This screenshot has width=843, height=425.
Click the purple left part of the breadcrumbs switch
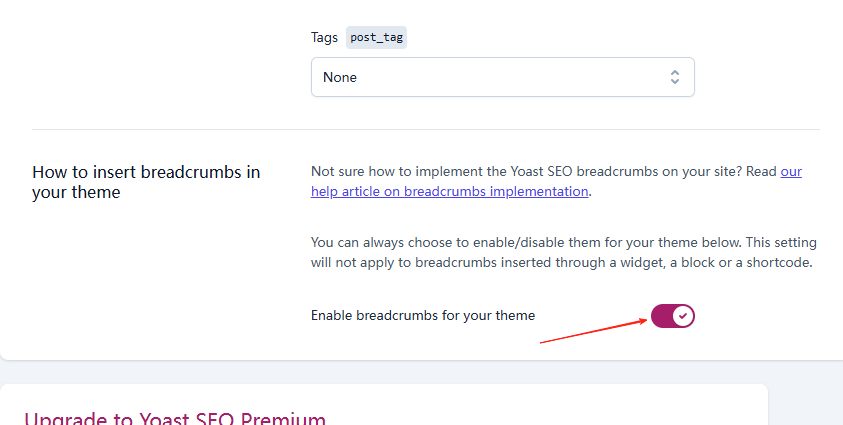click(661, 316)
